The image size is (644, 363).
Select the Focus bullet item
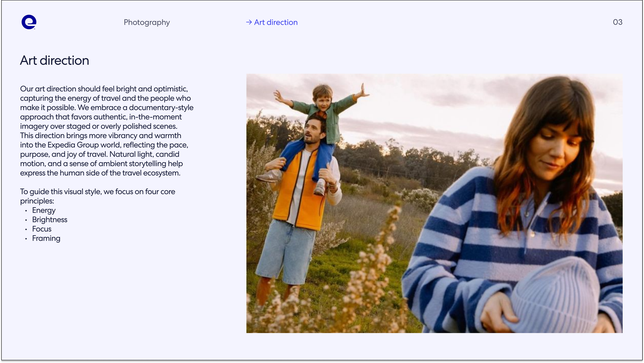[x=41, y=229]
